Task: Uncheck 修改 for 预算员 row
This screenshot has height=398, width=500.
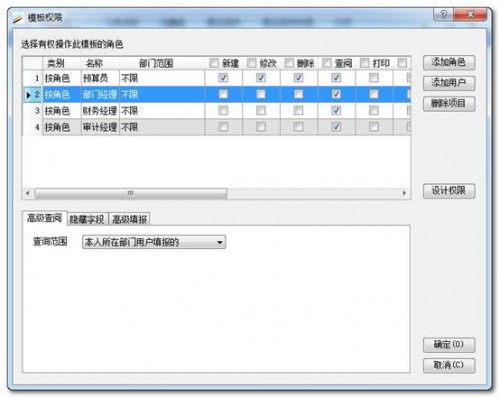Action: 261,78
